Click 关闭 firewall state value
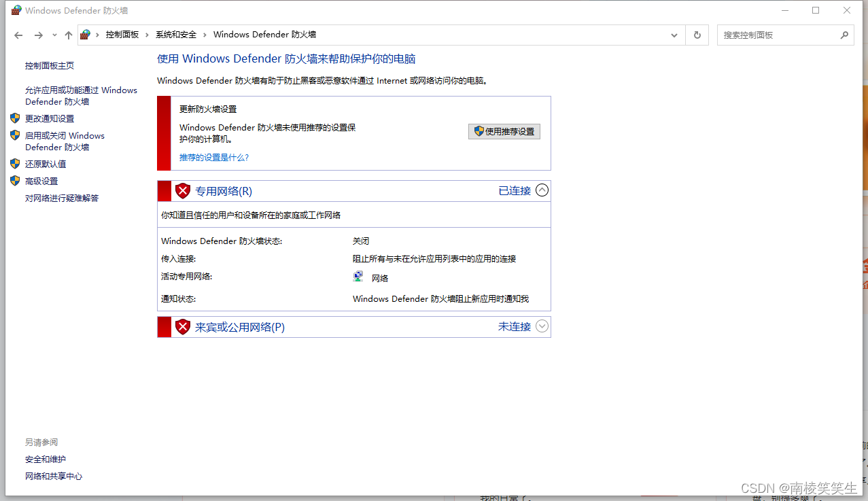Viewport: 868px width, 501px height. coord(361,241)
